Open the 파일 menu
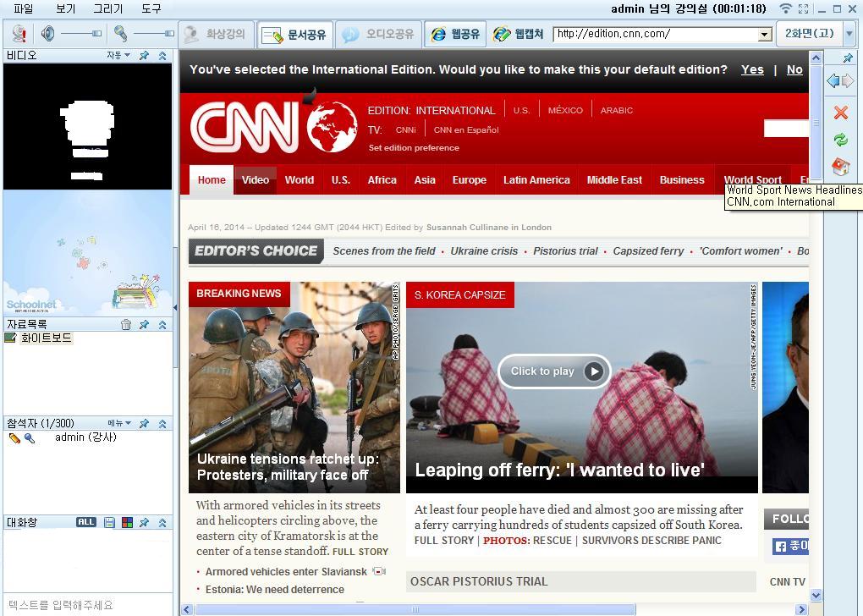Screen dimensions: 863x616 (x=23, y=8)
